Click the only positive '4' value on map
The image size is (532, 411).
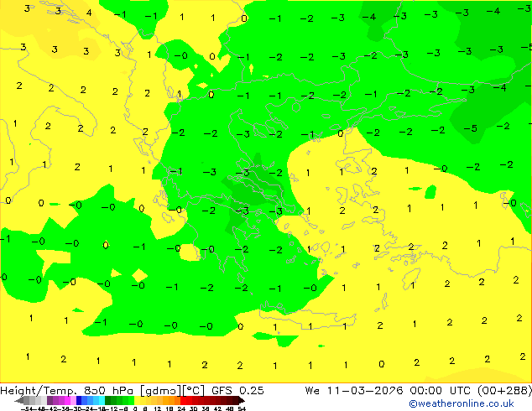[x=89, y=13]
